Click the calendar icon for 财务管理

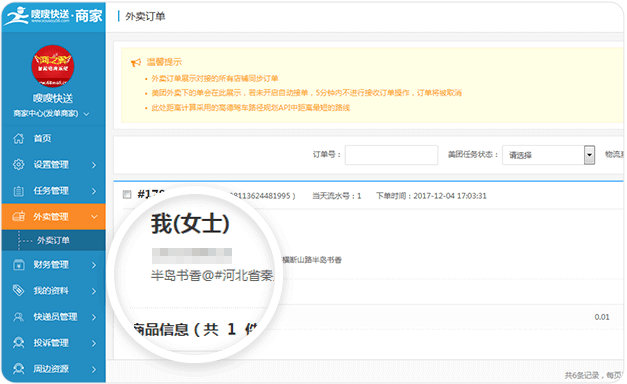pyautogui.click(x=18, y=265)
